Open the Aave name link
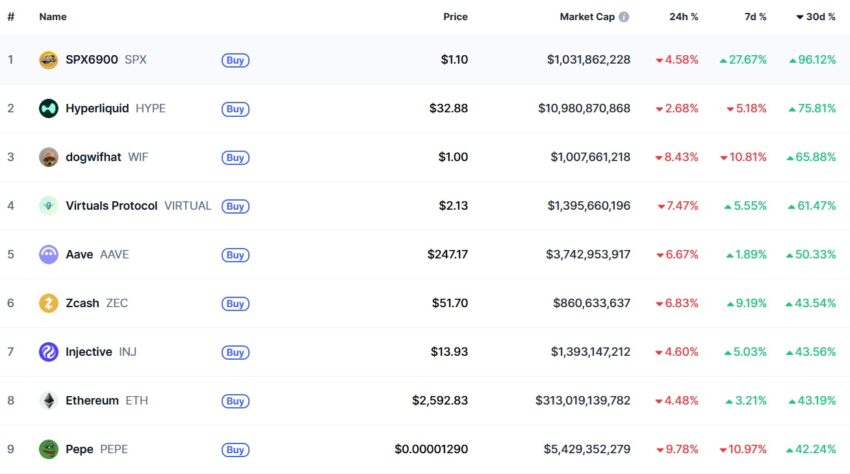The width and height of the screenshot is (850, 474). pos(79,254)
